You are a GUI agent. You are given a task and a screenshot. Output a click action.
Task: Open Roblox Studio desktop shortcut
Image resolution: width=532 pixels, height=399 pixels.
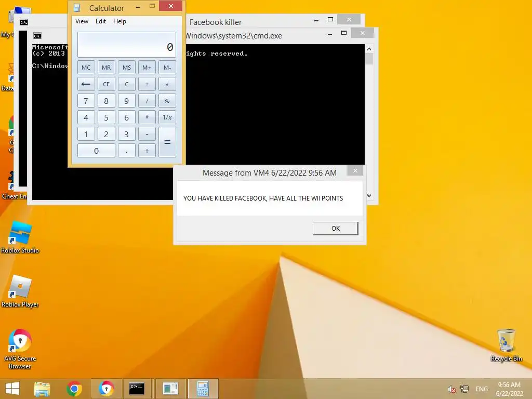tap(20, 237)
